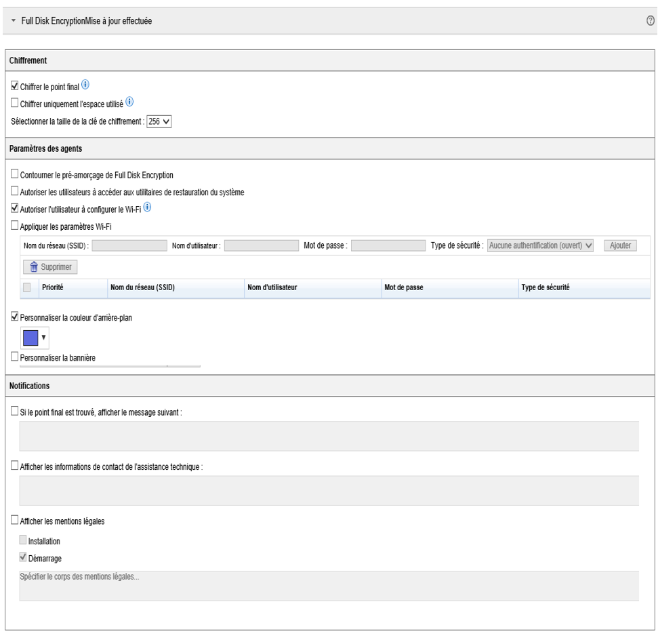Click info icon beside Chiffrer le point final

(x=85, y=85)
